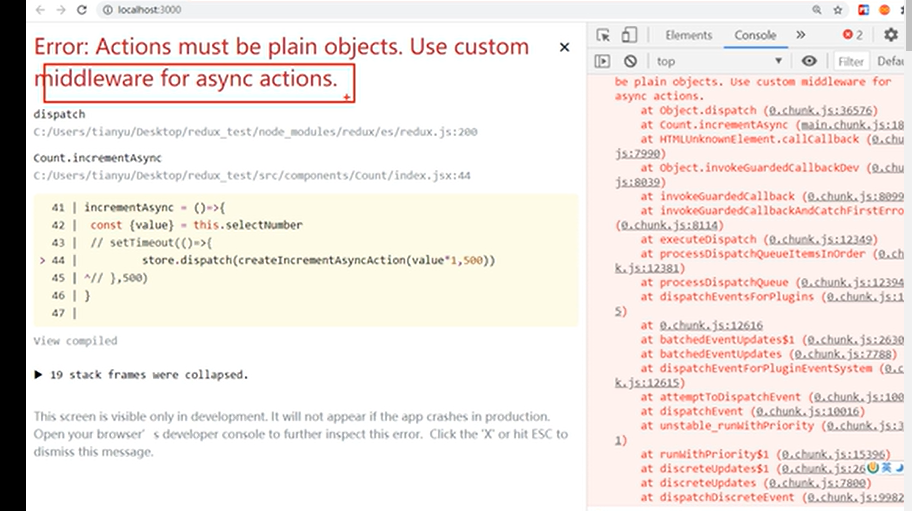Click the 'dispatch' stack frame name
Image resolution: width=912 pixels, height=511 pixels.
tap(59, 114)
